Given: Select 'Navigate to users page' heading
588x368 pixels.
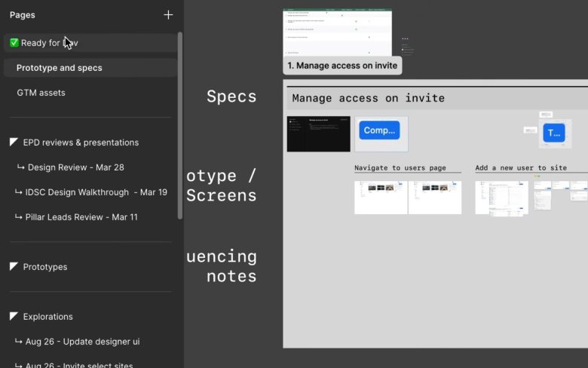Looking at the screenshot, I should [400, 167].
